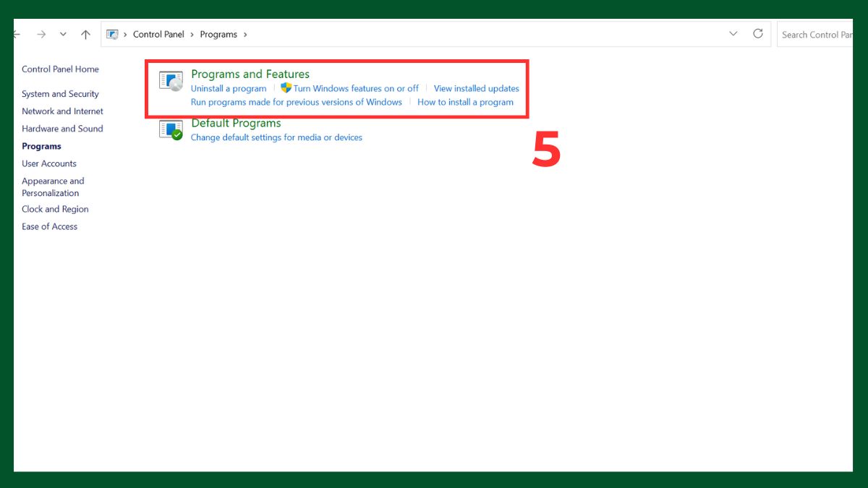Click the shield icon beside Turn Windows features

point(286,88)
